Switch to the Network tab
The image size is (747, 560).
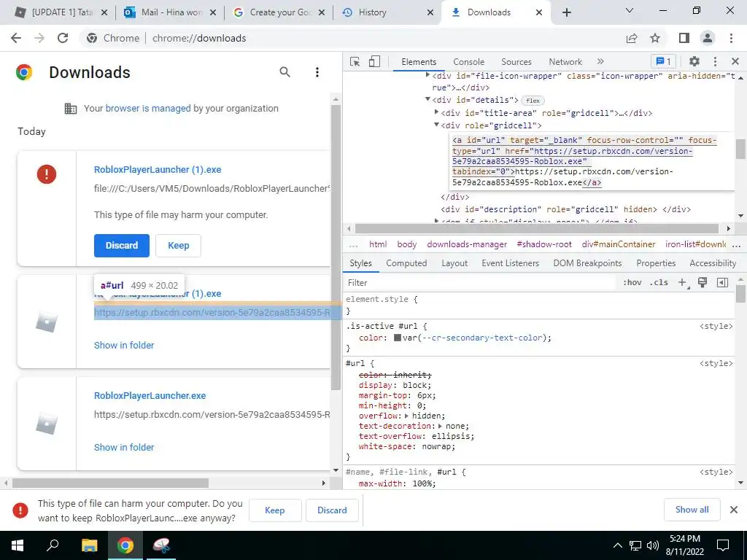pos(565,62)
